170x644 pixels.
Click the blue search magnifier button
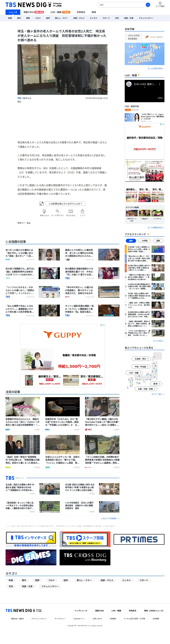(148, 5)
